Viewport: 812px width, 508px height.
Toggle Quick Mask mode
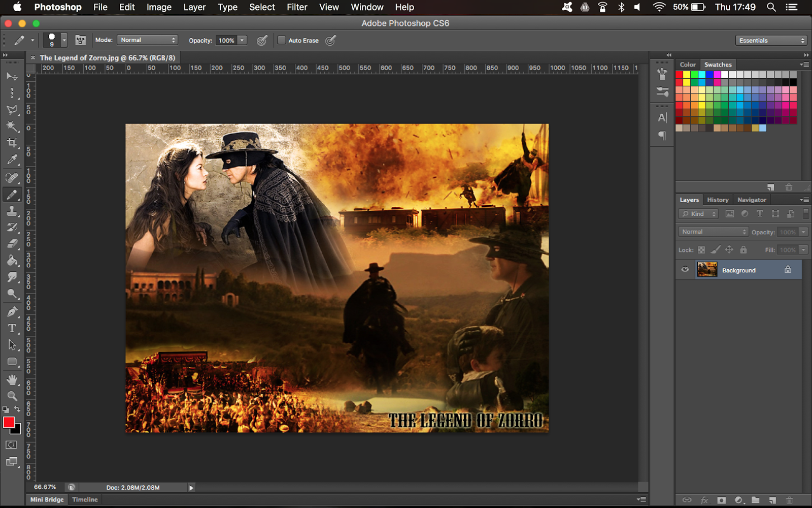click(x=11, y=445)
